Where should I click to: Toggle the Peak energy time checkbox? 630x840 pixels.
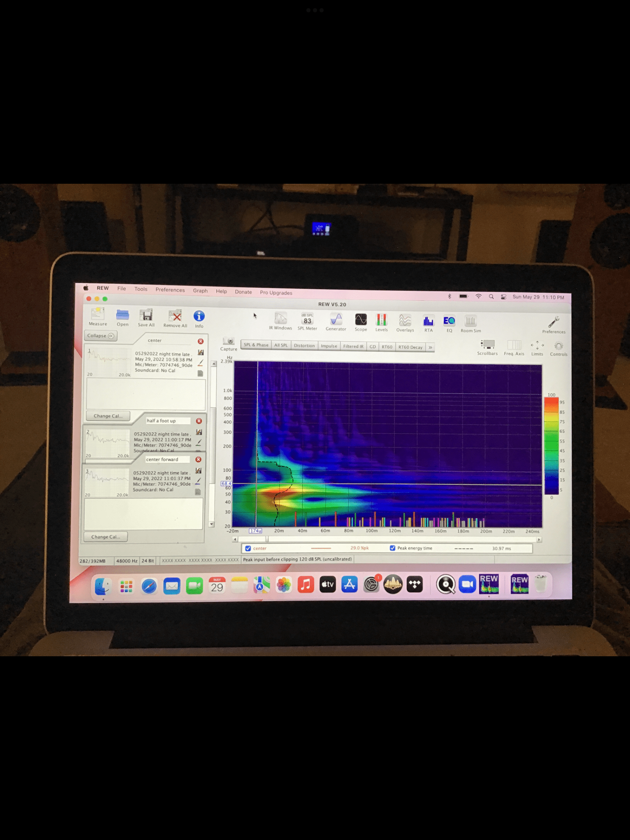click(393, 548)
